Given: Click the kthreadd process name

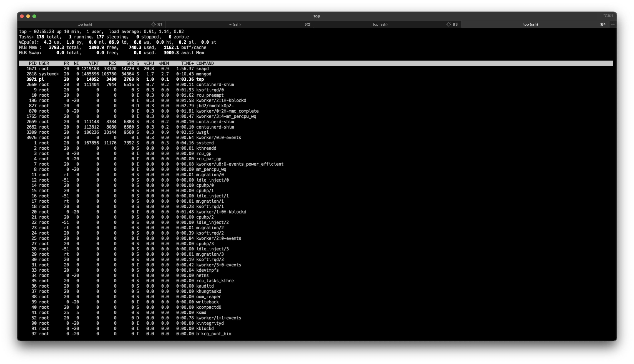Looking at the screenshot, I should pos(206,148).
